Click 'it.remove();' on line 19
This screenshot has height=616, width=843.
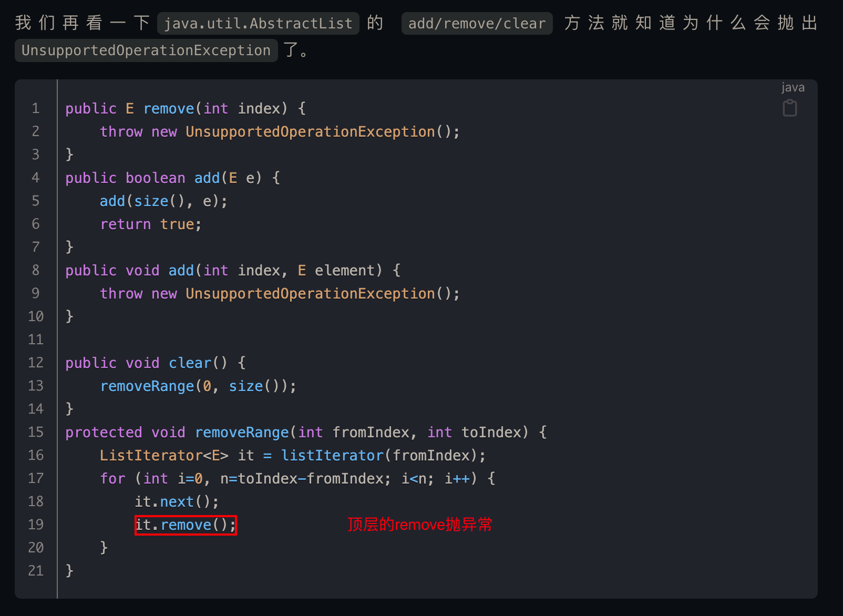186,525
